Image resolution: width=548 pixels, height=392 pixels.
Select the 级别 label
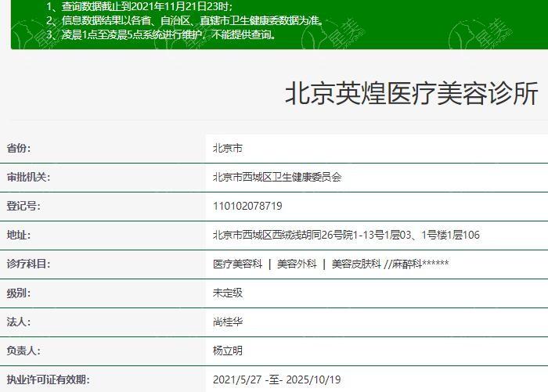pos(19,293)
